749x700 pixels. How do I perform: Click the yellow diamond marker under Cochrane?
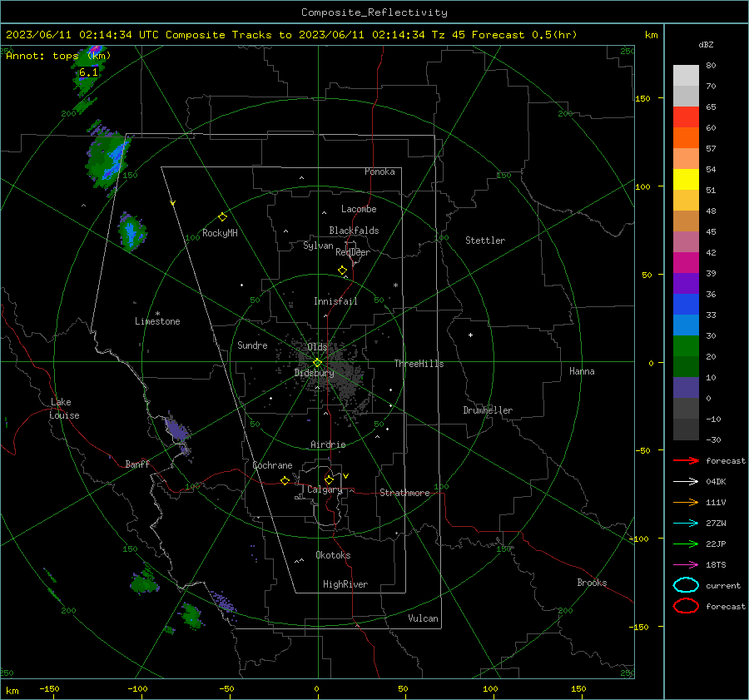tap(285, 480)
